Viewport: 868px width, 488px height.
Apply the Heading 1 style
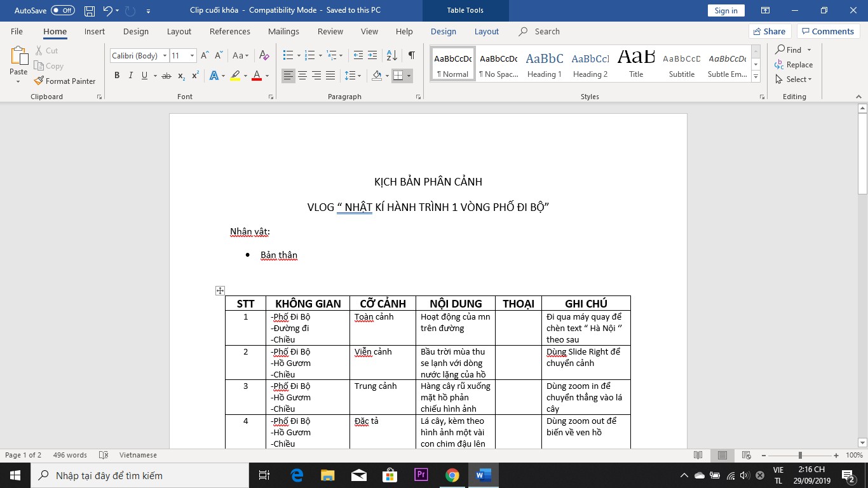[x=544, y=65]
